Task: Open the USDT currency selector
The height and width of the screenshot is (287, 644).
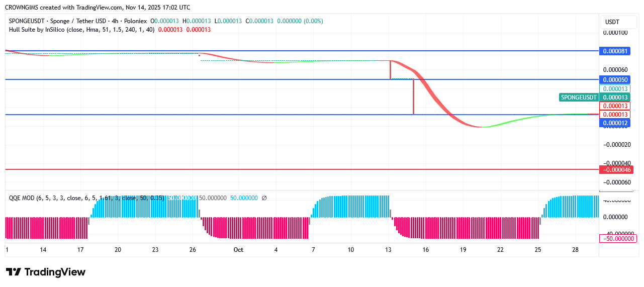Action: tap(612, 22)
